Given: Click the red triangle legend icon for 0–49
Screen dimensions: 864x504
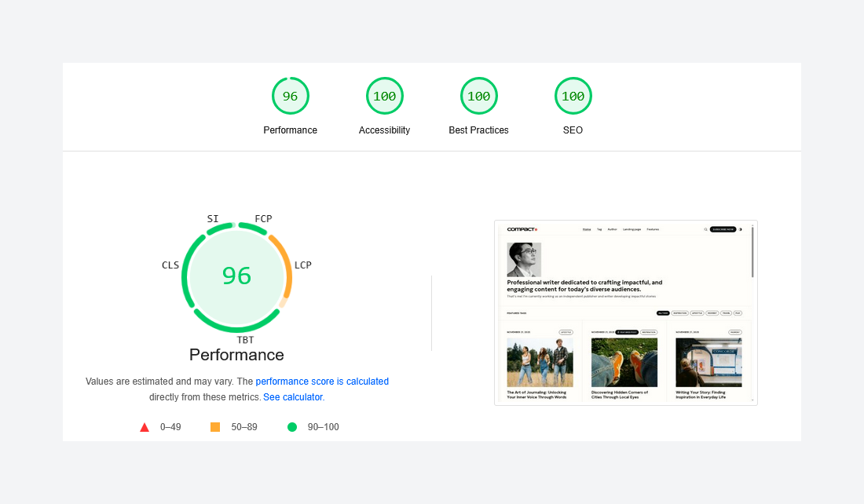Looking at the screenshot, I should click(145, 426).
